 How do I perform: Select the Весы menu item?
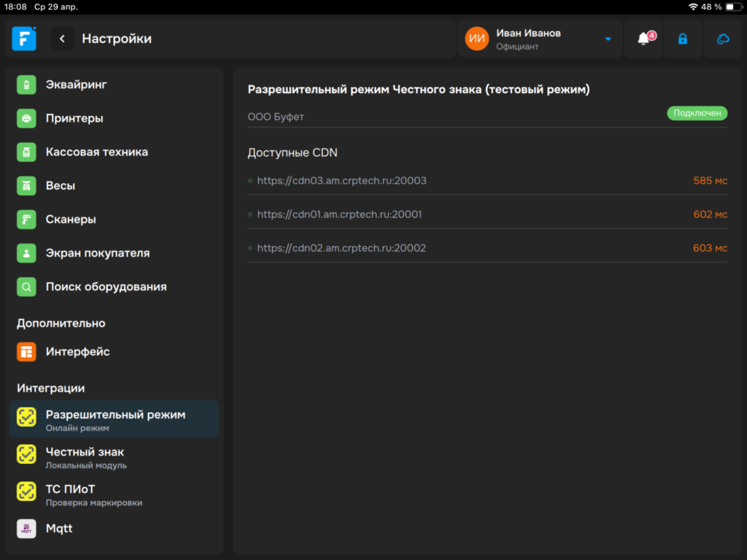[x=114, y=186]
